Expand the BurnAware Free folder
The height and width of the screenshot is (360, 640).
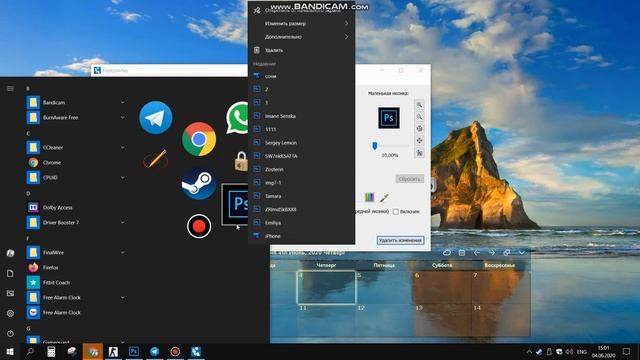point(122,118)
